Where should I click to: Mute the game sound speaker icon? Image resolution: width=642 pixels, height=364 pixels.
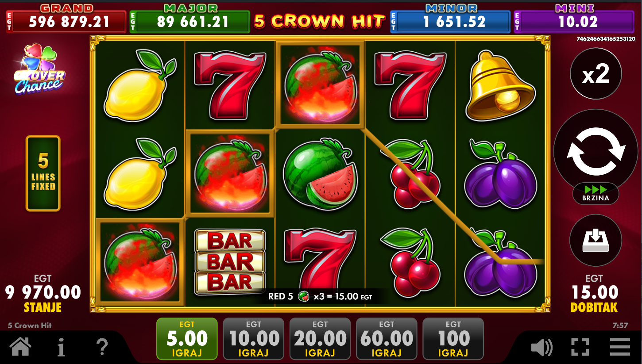coord(541,347)
